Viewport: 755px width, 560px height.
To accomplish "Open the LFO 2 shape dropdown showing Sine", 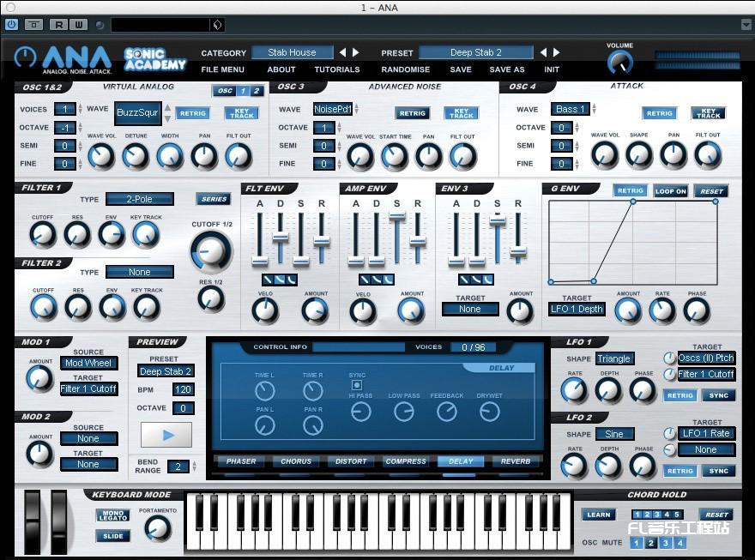I will tap(615, 434).
